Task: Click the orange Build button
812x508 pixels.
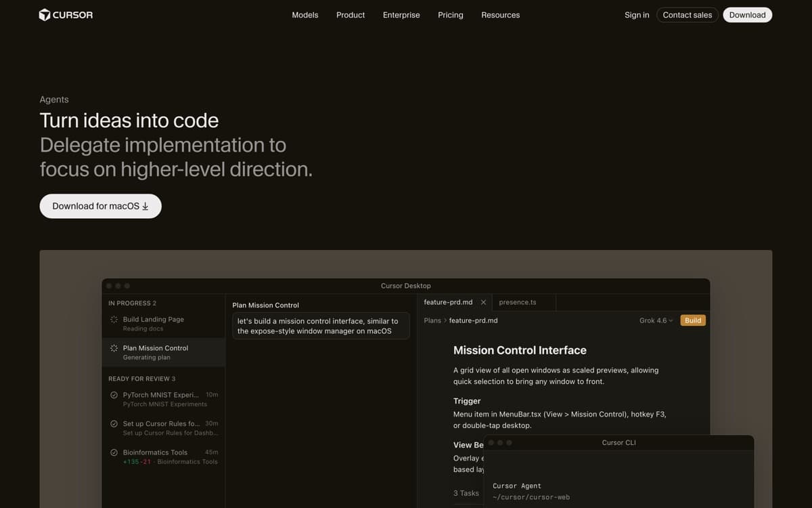Action: (693, 320)
